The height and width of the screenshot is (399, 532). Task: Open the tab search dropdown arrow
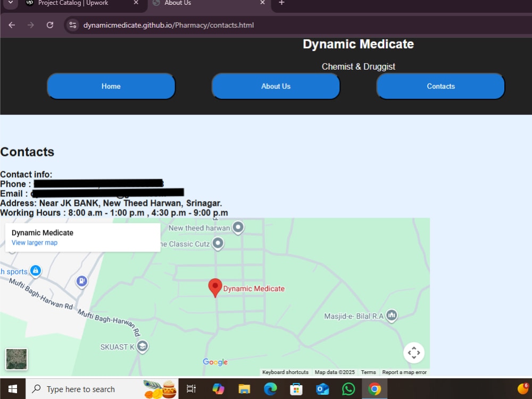(11, 3)
